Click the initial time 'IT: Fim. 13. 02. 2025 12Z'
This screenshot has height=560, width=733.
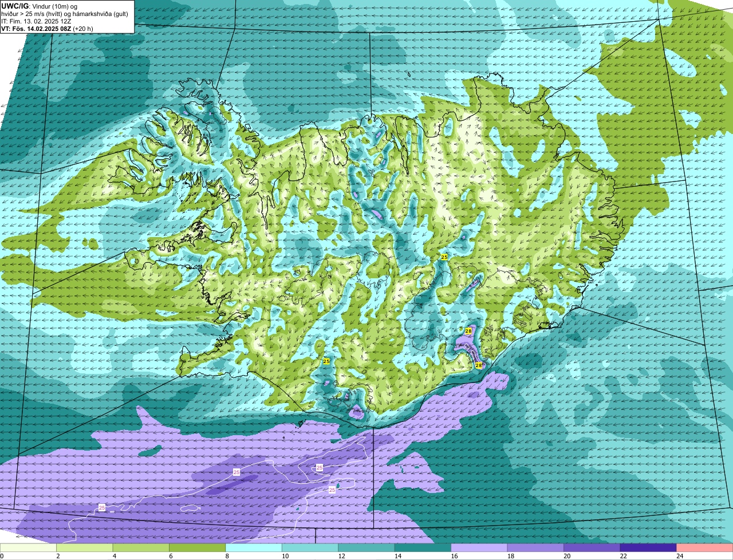(x=36, y=21)
